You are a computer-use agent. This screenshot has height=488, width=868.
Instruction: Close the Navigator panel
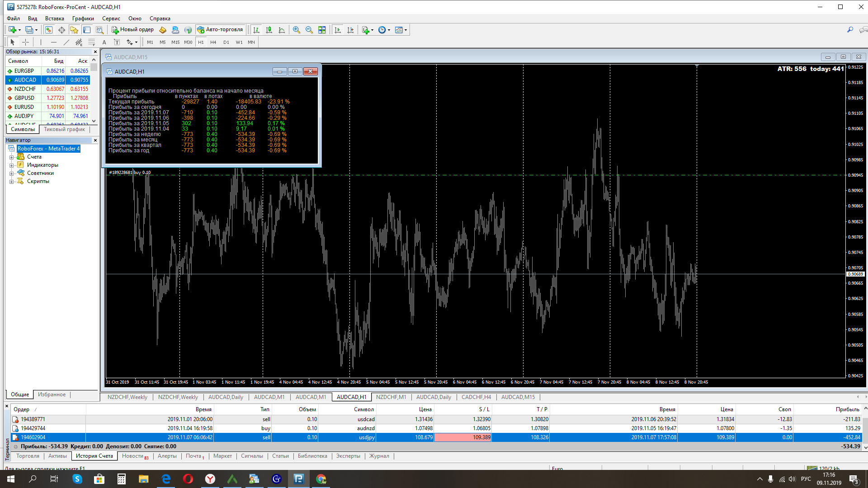(95, 140)
